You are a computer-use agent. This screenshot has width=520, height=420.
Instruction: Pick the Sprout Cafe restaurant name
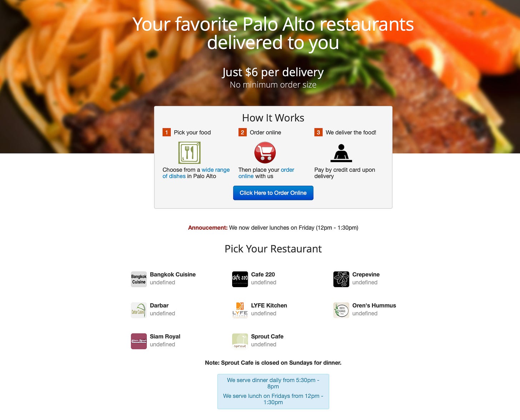coord(267,337)
